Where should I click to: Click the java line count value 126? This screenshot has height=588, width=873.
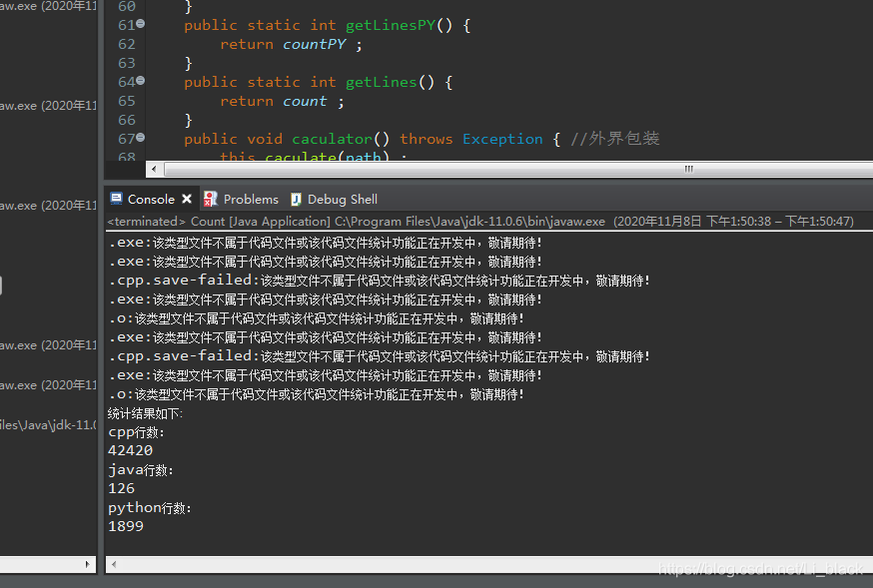[x=122, y=488]
